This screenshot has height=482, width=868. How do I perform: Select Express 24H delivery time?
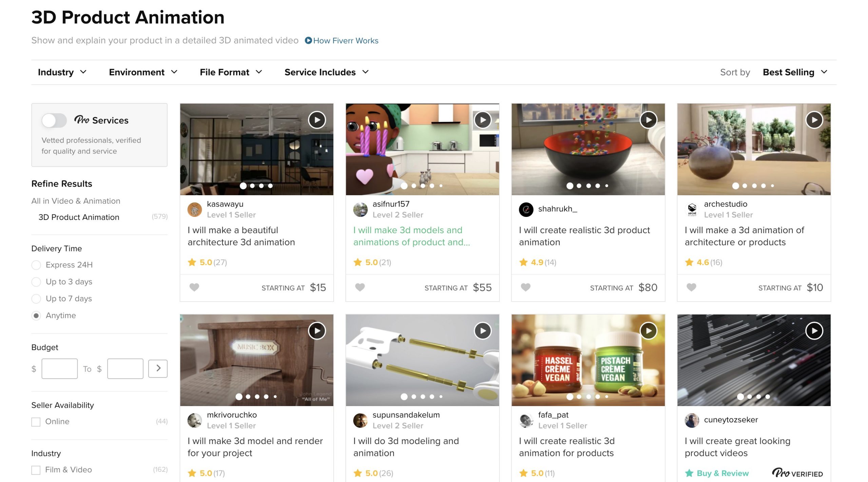[x=36, y=265]
